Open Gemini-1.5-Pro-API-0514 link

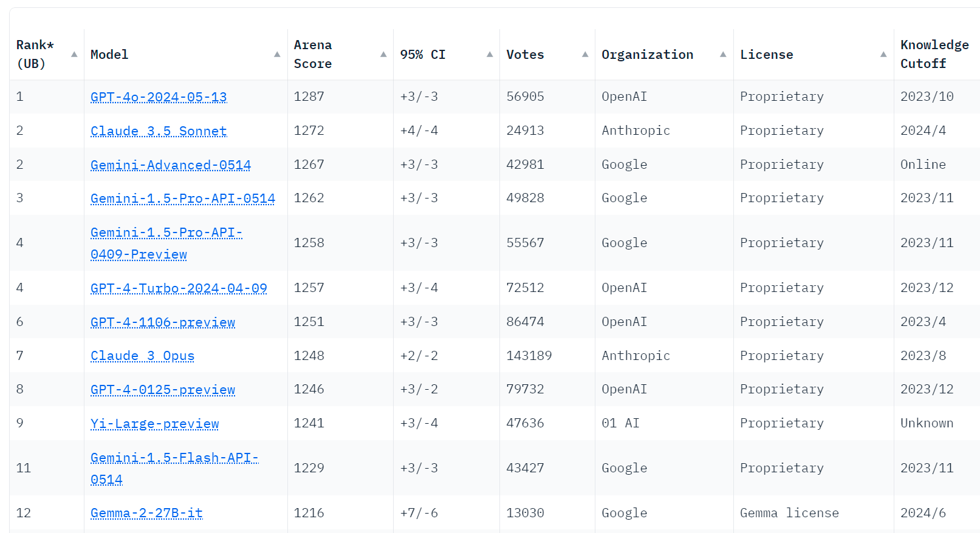[x=183, y=199]
